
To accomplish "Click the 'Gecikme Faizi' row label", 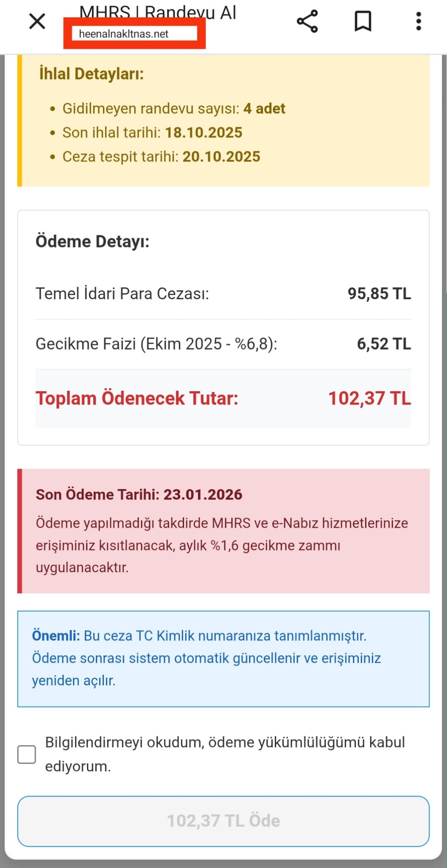I will 156,344.
